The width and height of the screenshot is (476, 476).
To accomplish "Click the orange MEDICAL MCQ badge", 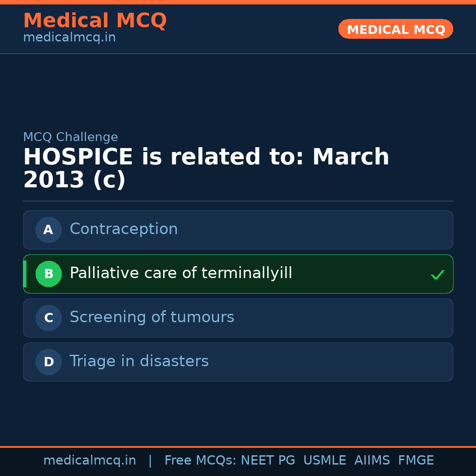I will click(395, 29).
